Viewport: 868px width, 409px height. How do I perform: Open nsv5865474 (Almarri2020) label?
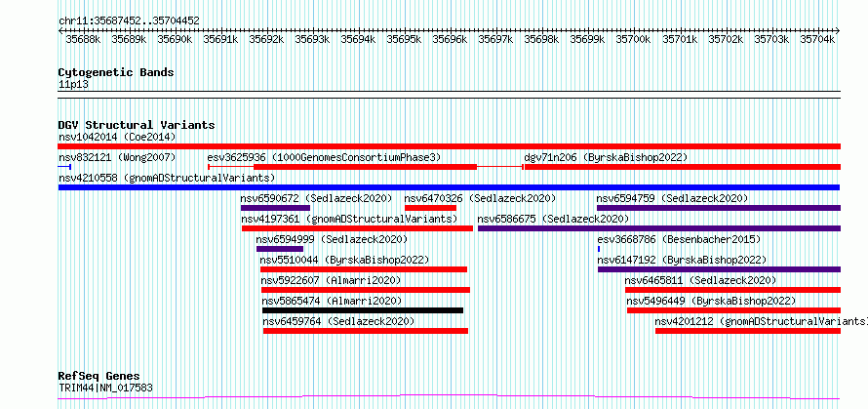pos(332,301)
